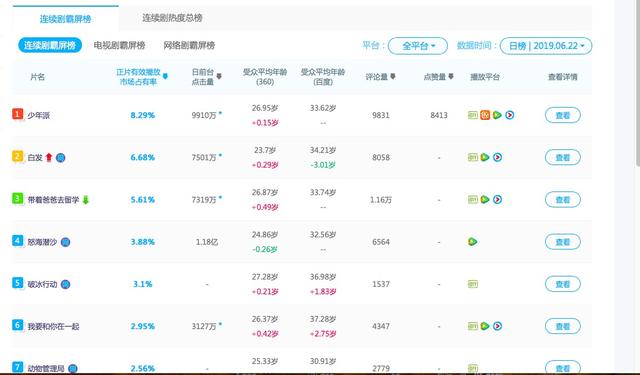The width and height of the screenshot is (640, 375).
Task: Click the green down arrow beside 带着爸爸去留学
Action: [86, 200]
